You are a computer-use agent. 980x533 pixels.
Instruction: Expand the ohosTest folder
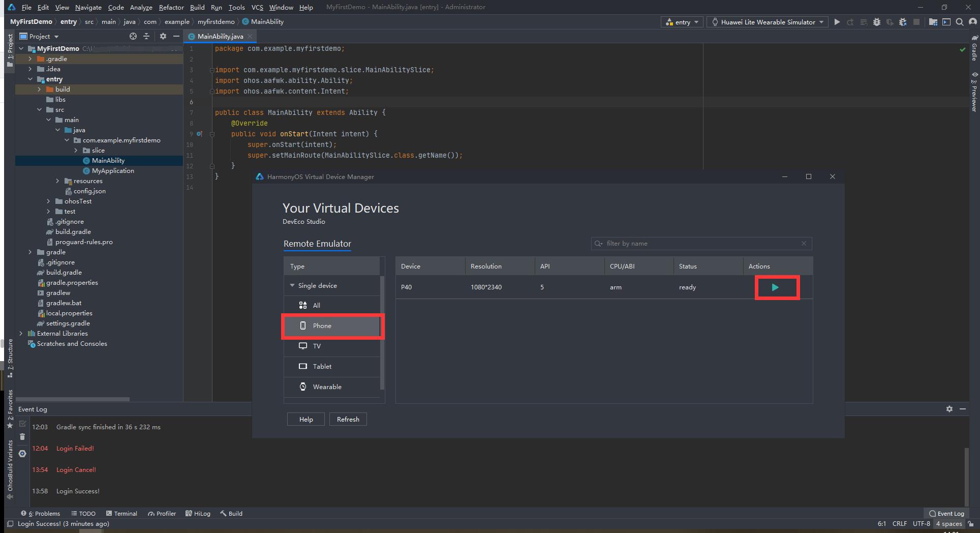tap(48, 201)
